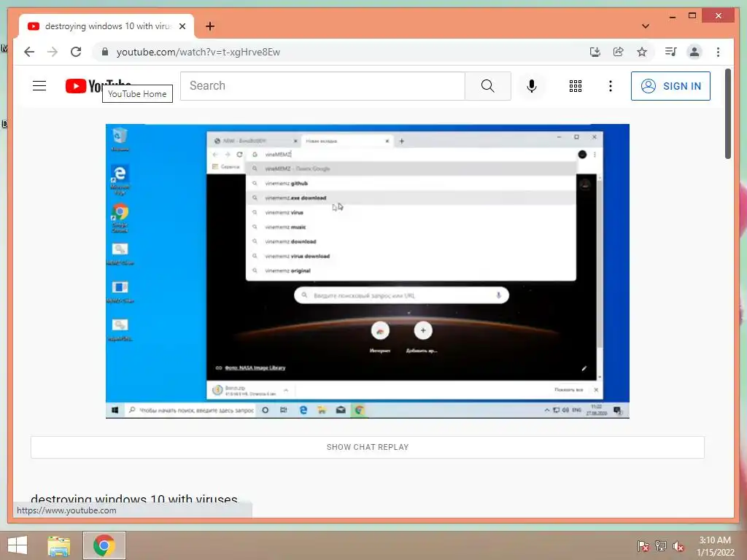Open Chrome profile avatar
This screenshot has height=560, width=747.
(694, 52)
